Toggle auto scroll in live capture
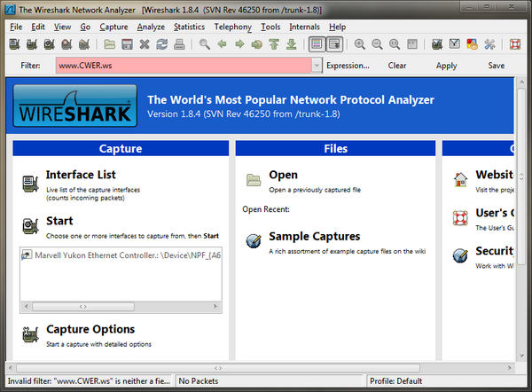532x392 pixels. pos(334,44)
